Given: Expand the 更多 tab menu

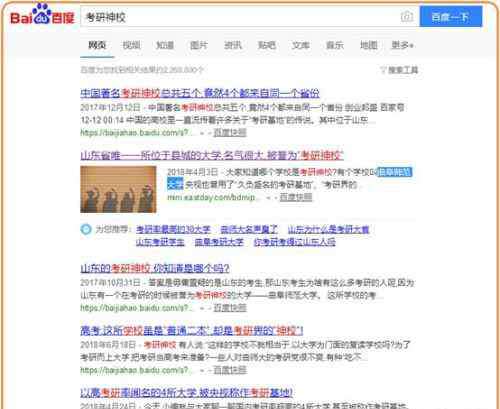Looking at the screenshot, I should 402,45.
